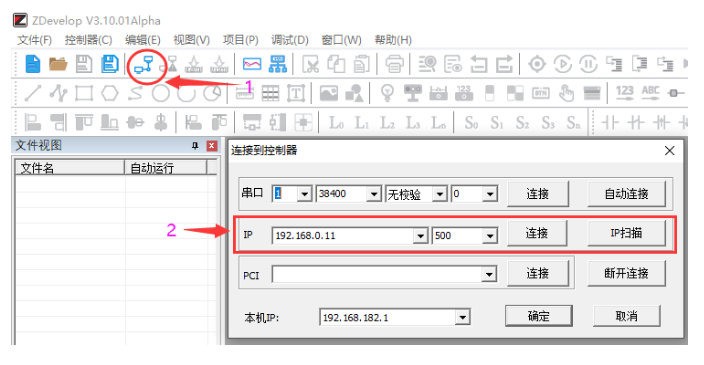Select the Rectangle drawing tool
This screenshot has height=365, width=704.
(84, 93)
